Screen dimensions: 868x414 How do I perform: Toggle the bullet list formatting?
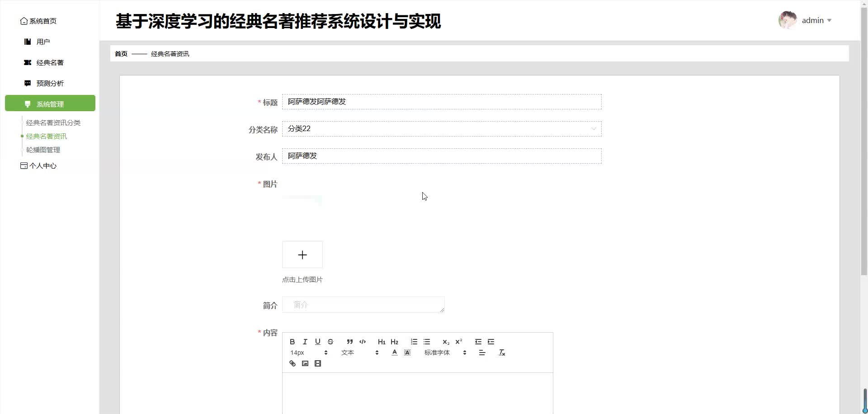[427, 342]
